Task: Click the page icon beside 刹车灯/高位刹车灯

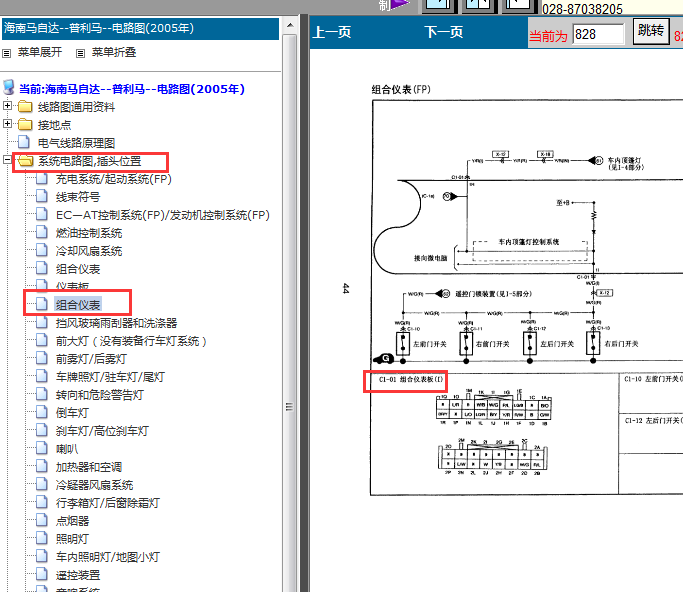Action: click(x=42, y=430)
